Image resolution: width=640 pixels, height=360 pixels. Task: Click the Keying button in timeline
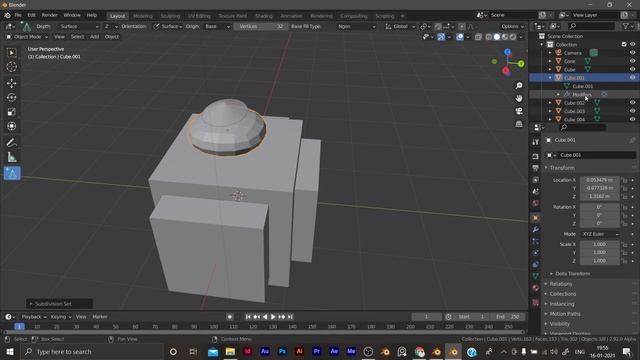[60, 317]
